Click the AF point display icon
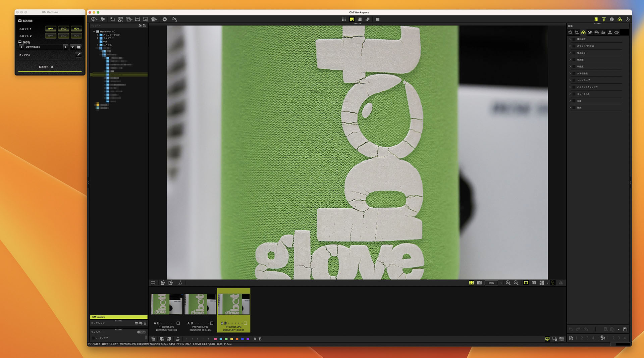 coord(180,283)
